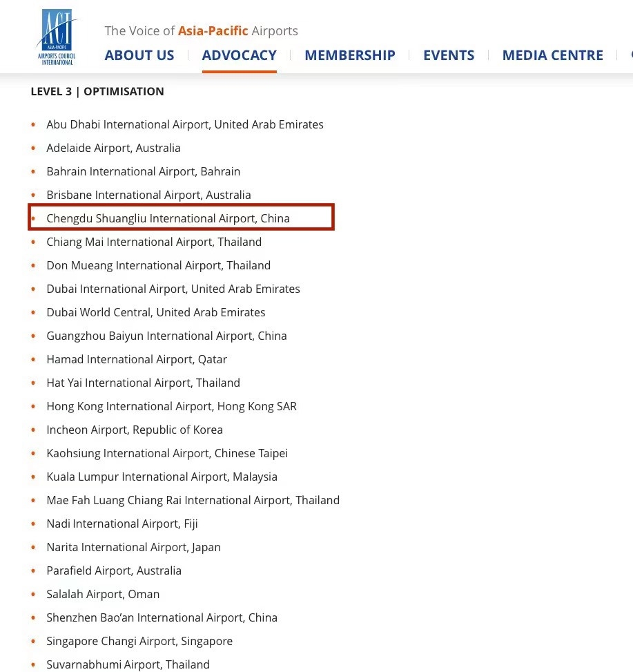The height and width of the screenshot is (672, 633).
Task: Select 'Chiang Mai International Airport, Thailand'
Action: pyautogui.click(x=154, y=242)
